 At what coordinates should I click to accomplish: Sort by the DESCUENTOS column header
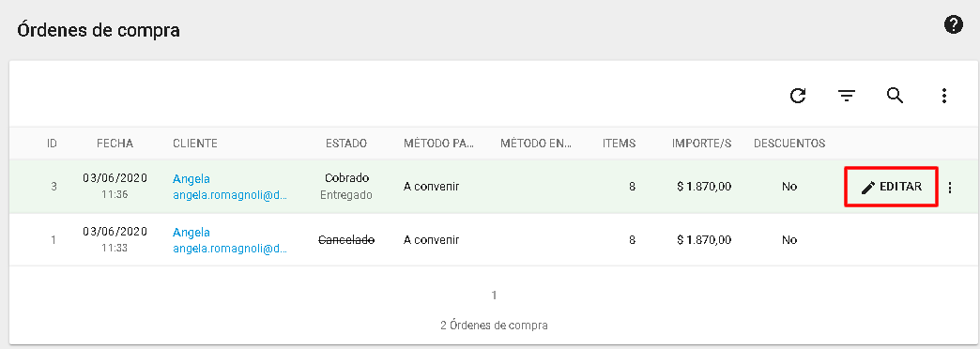point(789,143)
